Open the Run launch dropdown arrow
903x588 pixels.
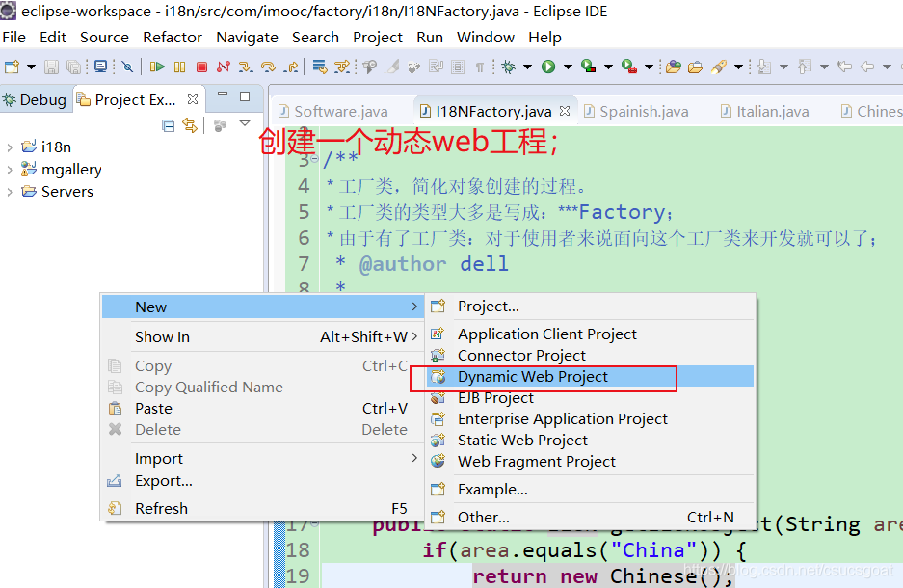[568, 67]
